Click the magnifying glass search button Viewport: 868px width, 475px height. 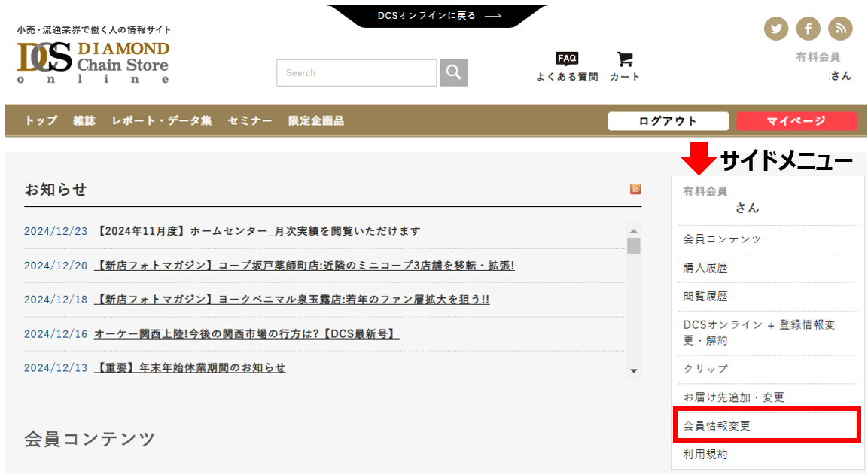[454, 73]
